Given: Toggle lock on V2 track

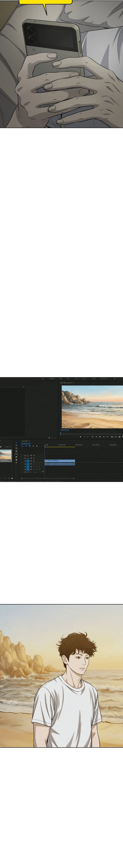Looking at the screenshot, I should pos(25,458).
